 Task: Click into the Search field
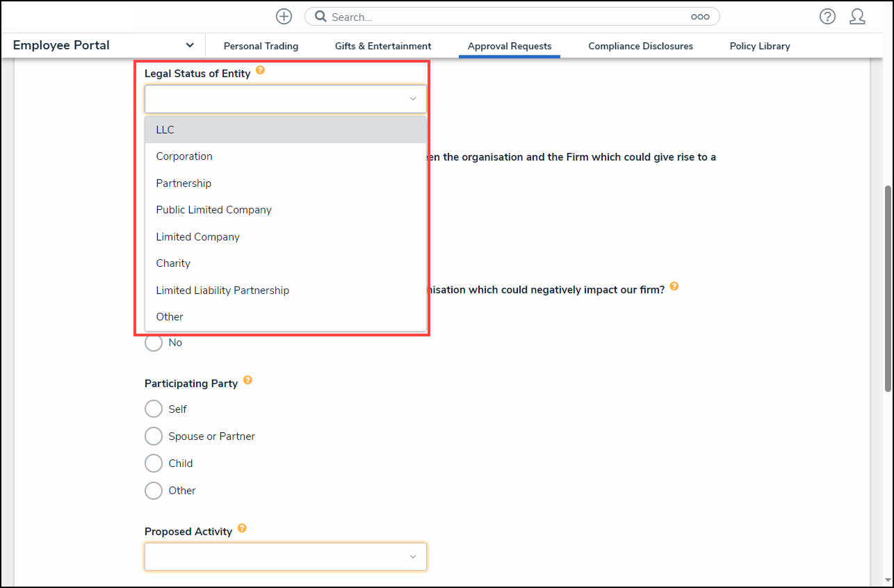(507, 17)
